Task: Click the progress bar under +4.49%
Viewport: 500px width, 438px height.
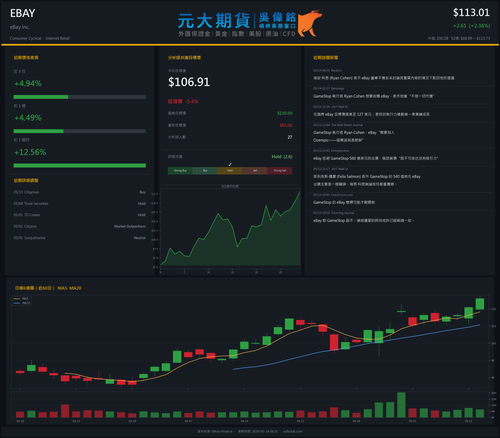Action: [79, 131]
